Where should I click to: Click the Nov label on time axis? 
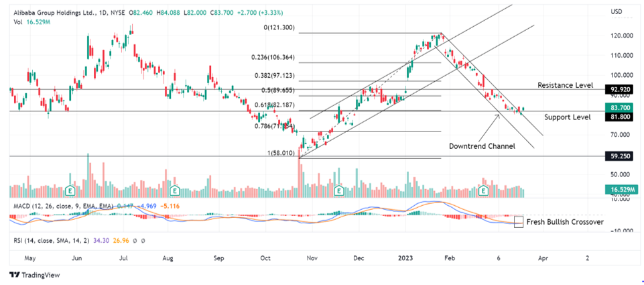tap(312, 259)
